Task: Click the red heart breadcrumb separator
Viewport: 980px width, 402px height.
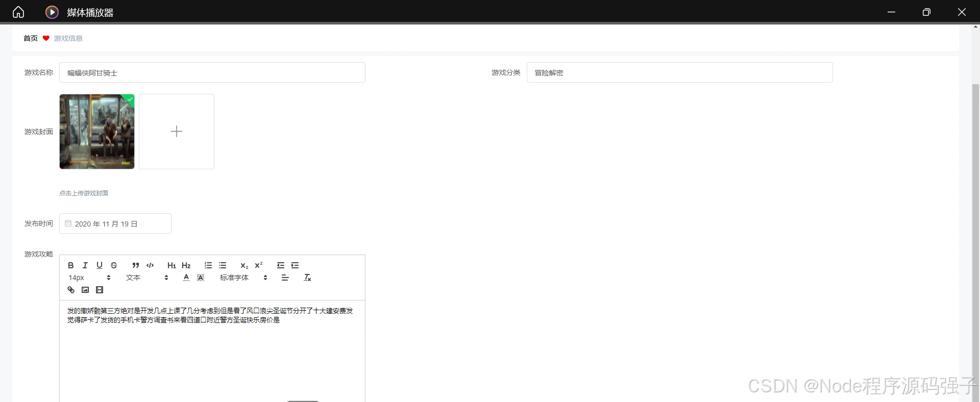Action: click(46, 38)
